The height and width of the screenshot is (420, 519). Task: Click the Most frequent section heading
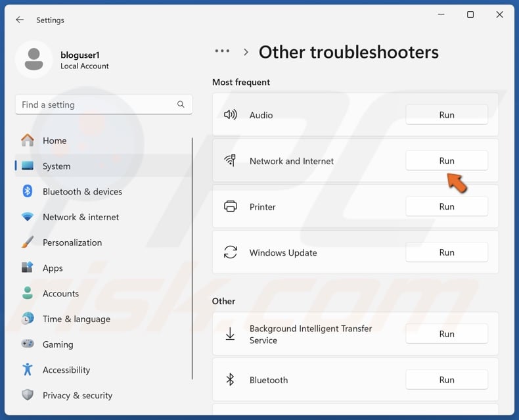[x=241, y=82]
